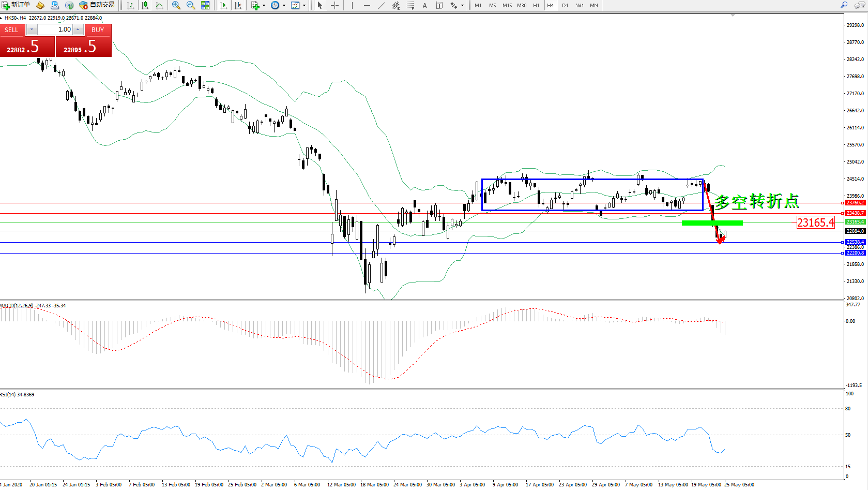This screenshot has height=490, width=868.
Task: Expand the periodicity clock dropdown
Action: point(284,5)
